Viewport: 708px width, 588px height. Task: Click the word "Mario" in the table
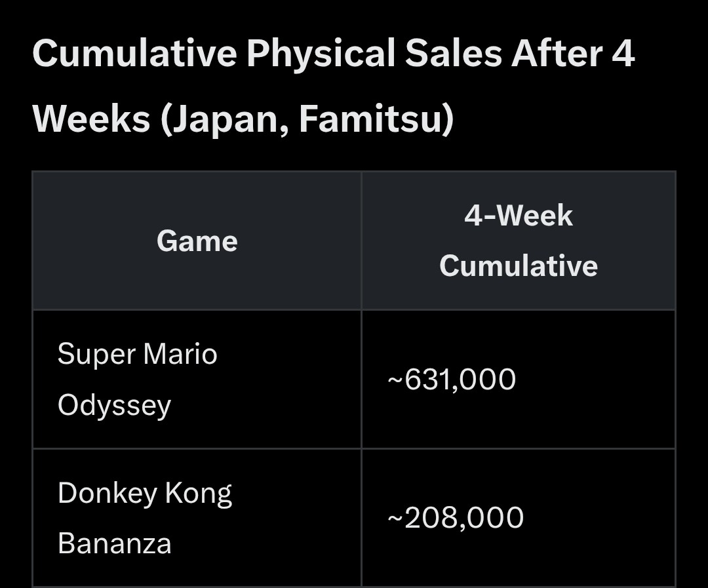180,355
